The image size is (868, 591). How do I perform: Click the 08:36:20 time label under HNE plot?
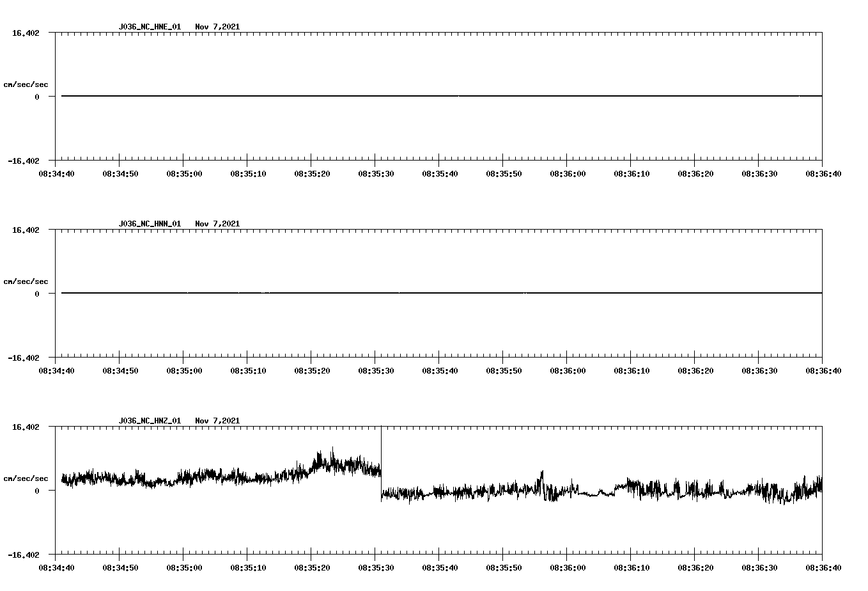pos(695,174)
